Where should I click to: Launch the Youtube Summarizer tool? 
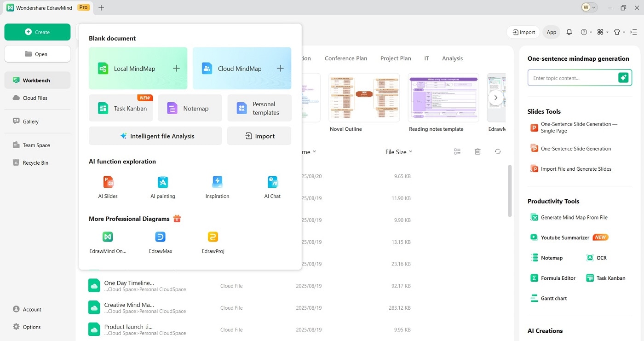(x=569, y=237)
